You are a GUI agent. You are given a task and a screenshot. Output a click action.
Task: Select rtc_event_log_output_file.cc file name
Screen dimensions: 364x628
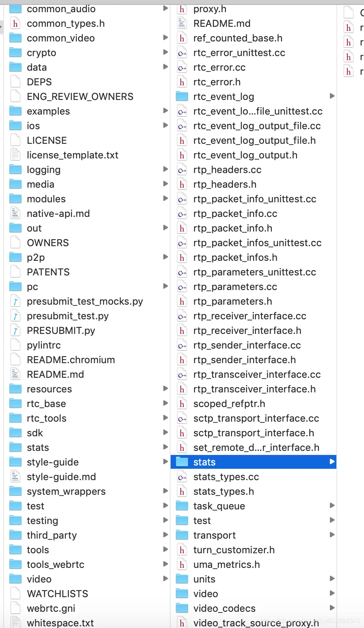257,126
